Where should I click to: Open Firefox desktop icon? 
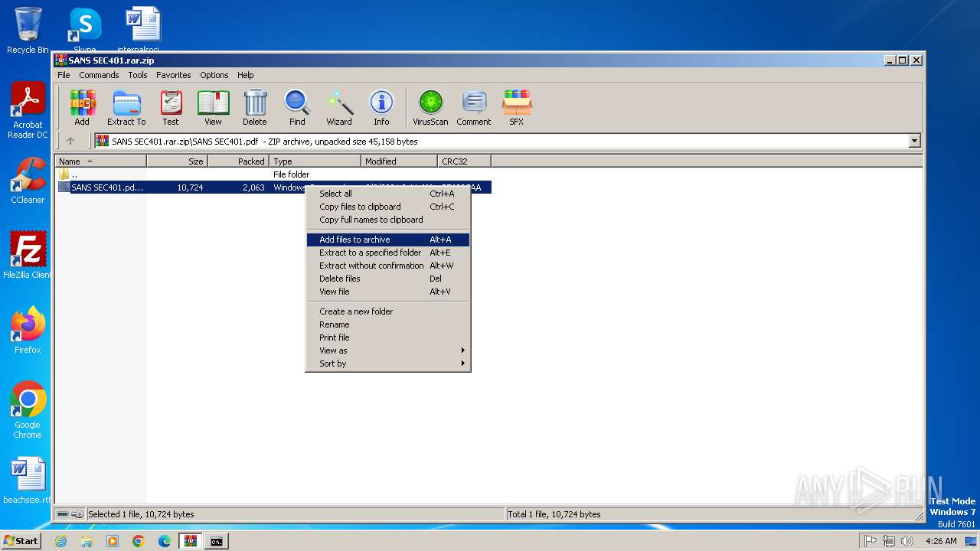tap(28, 331)
